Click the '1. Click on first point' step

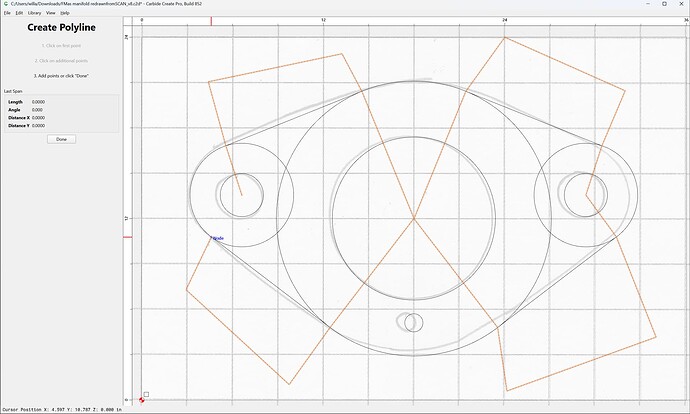pyautogui.click(x=62, y=46)
